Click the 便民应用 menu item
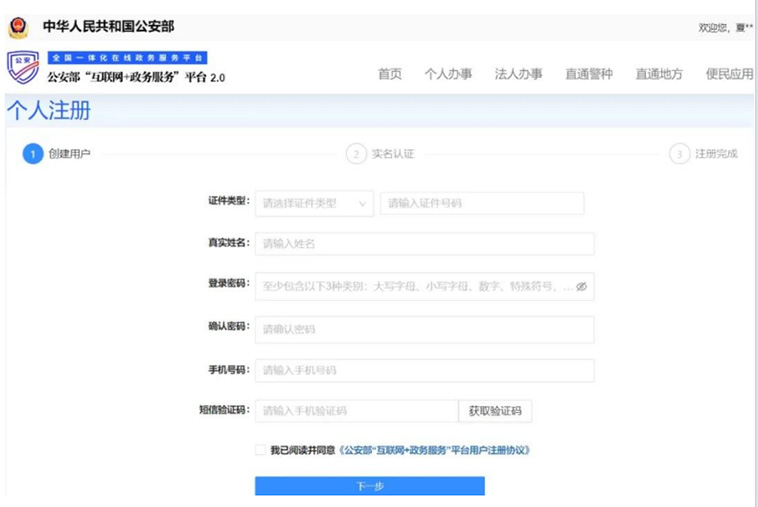This screenshot has width=758, height=507. pyautogui.click(x=729, y=74)
